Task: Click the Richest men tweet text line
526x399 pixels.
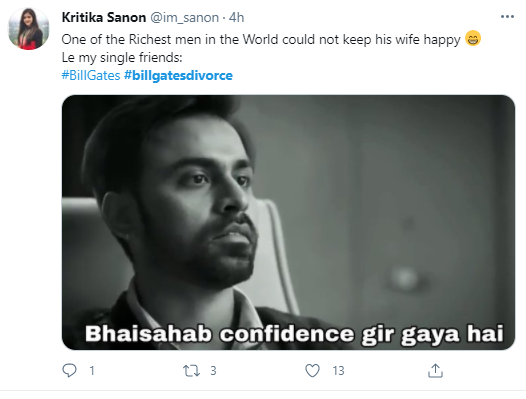Action: (261, 40)
